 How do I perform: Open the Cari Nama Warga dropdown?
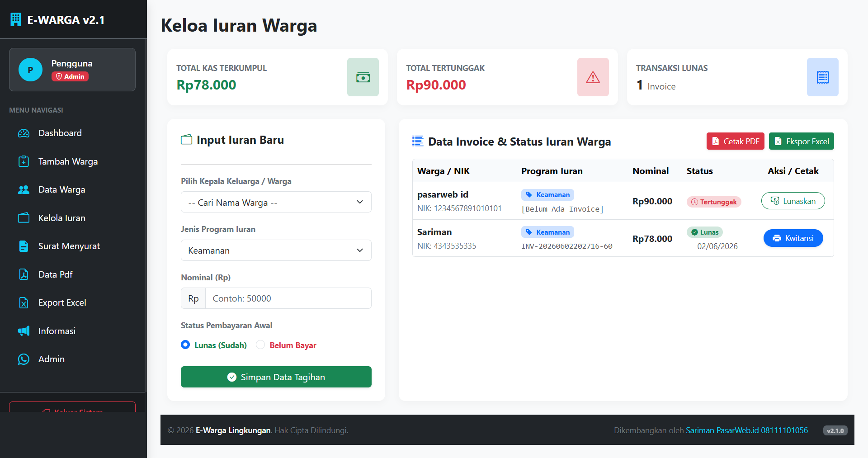click(276, 202)
